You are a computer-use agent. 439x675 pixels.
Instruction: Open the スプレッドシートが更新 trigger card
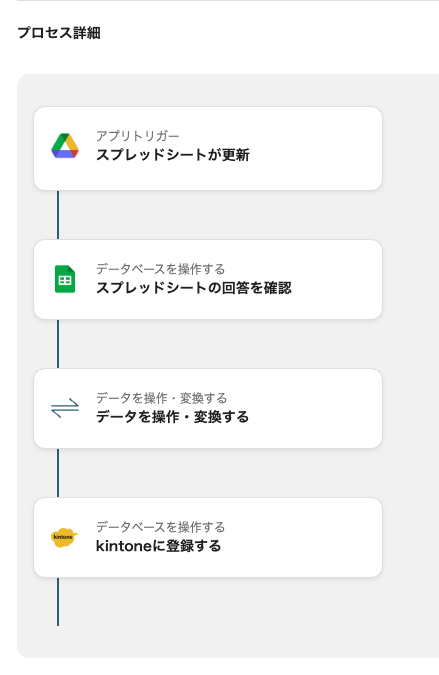tap(208, 149)
